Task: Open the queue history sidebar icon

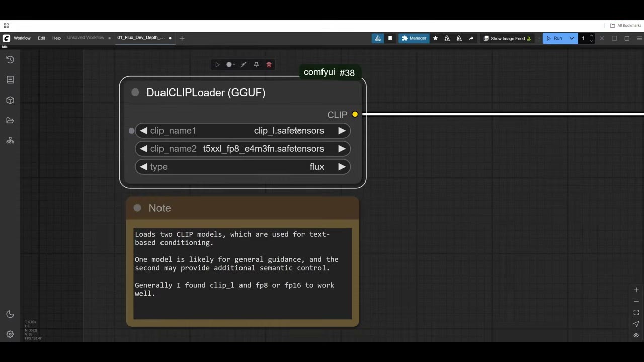Action: point(10,59)
